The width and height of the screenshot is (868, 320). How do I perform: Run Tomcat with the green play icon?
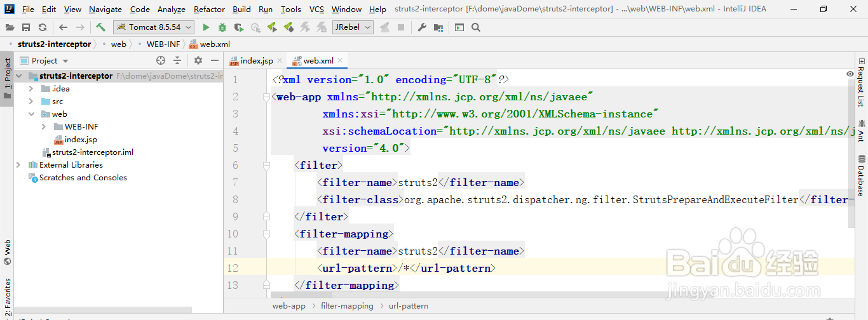pyautogui.click(x=206, y=27)
